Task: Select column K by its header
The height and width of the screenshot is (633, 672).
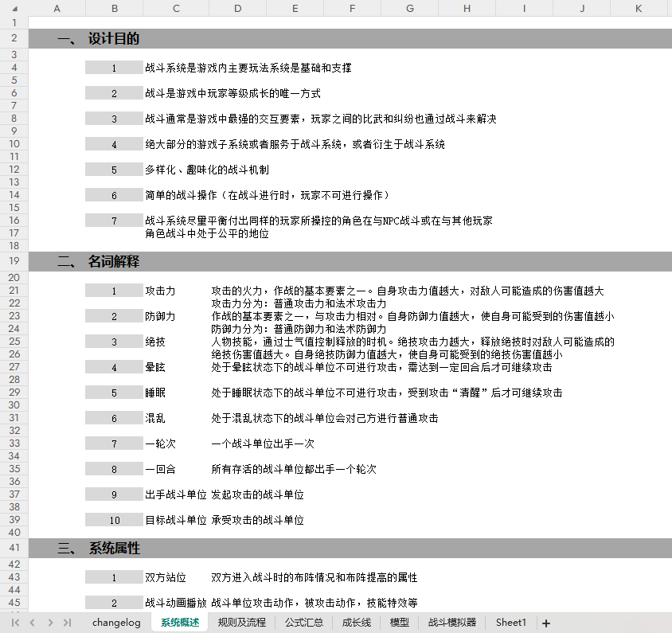Action: coord(639,8)
